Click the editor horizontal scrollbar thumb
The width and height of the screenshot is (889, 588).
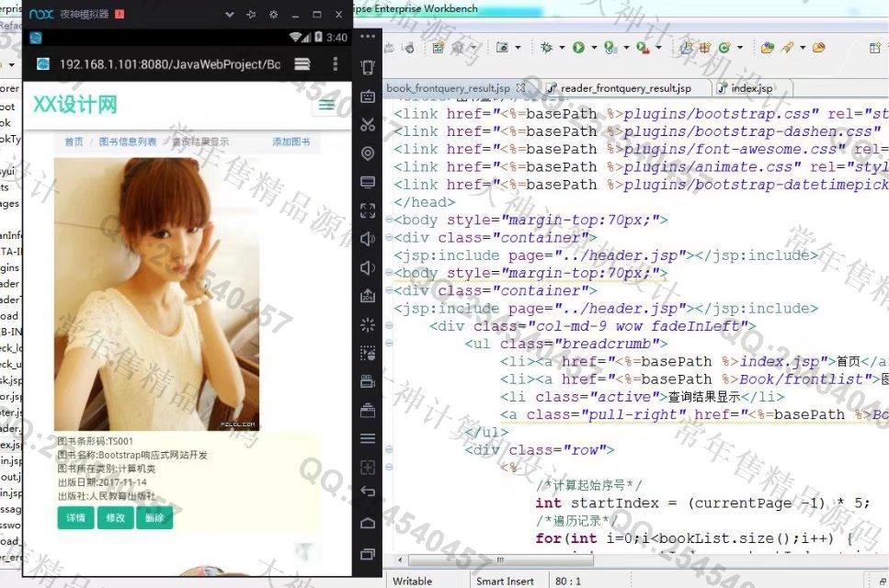pyautogui.click(x=501, y=560)
